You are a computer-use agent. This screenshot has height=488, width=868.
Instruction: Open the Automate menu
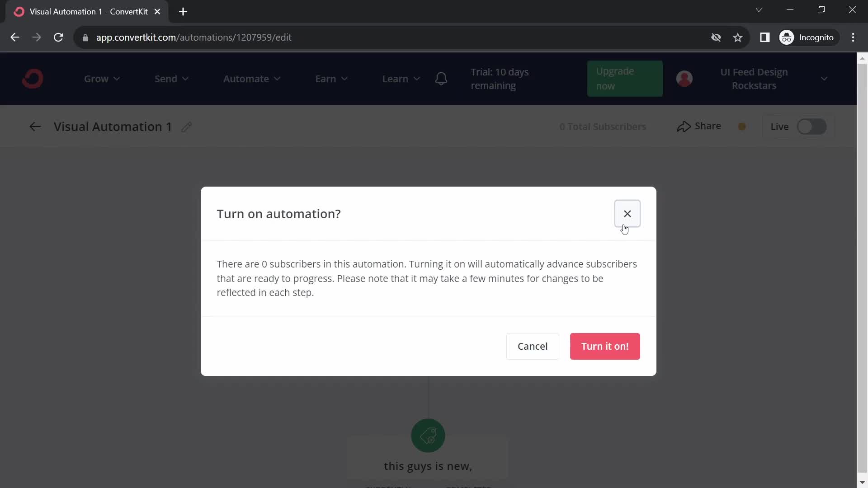pyautogui.click(x=251, y=78)
